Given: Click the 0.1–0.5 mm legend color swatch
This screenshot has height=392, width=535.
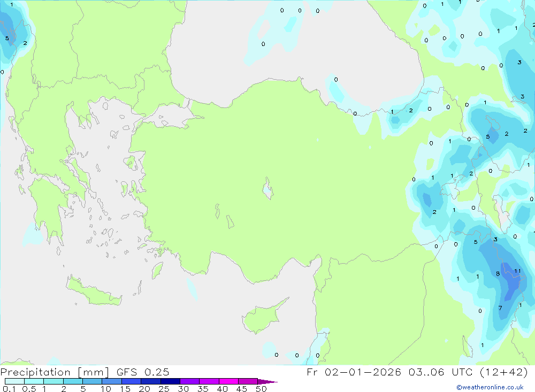Looking at the screenshot, I should coord(14,381).
